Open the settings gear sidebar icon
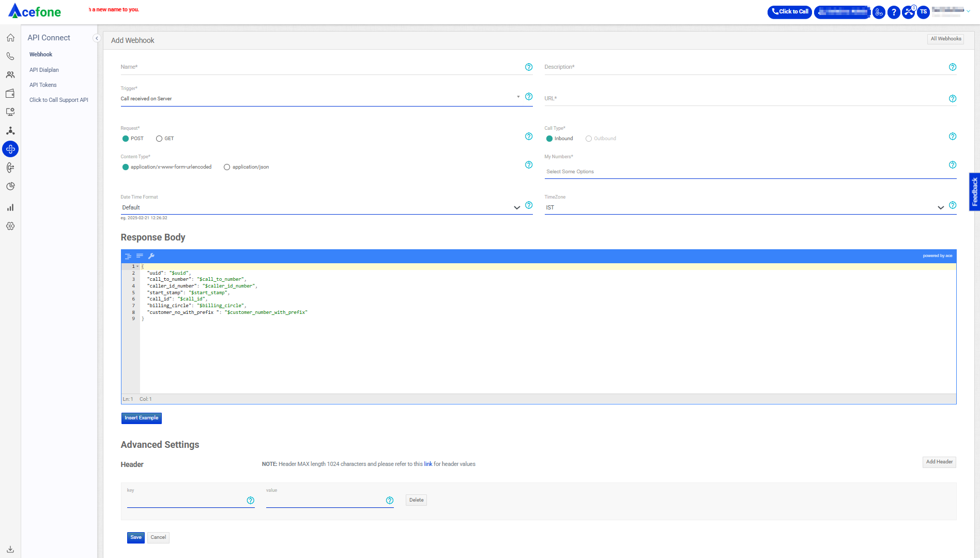The width and height of the screenshot is (980, 558). 10,226
